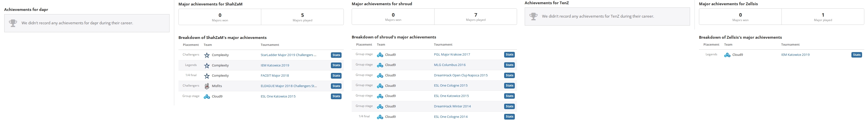The image size is (868, 126).
Task: Click Stats button for StarLadder Major 2019
Action: tap(336, 55)
